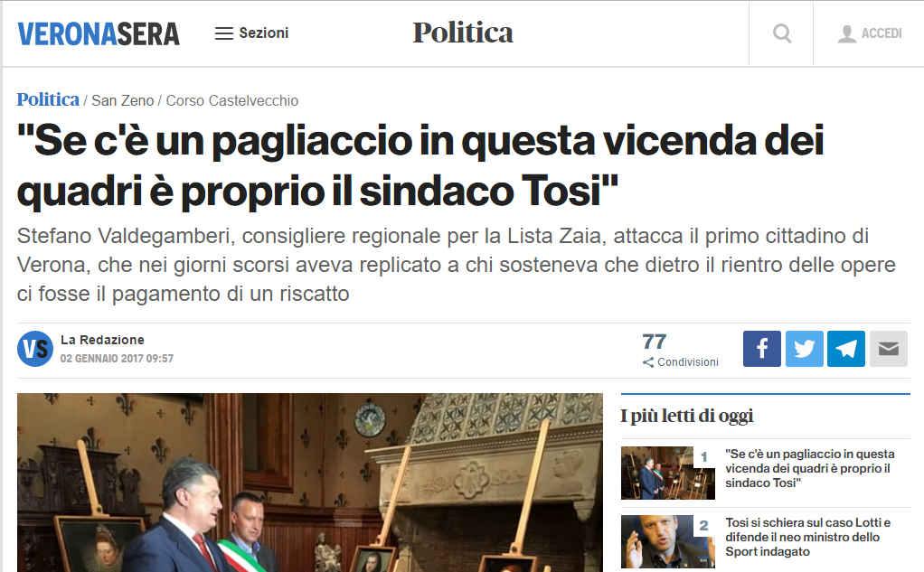Open Politica breadcrumb link

48,99
